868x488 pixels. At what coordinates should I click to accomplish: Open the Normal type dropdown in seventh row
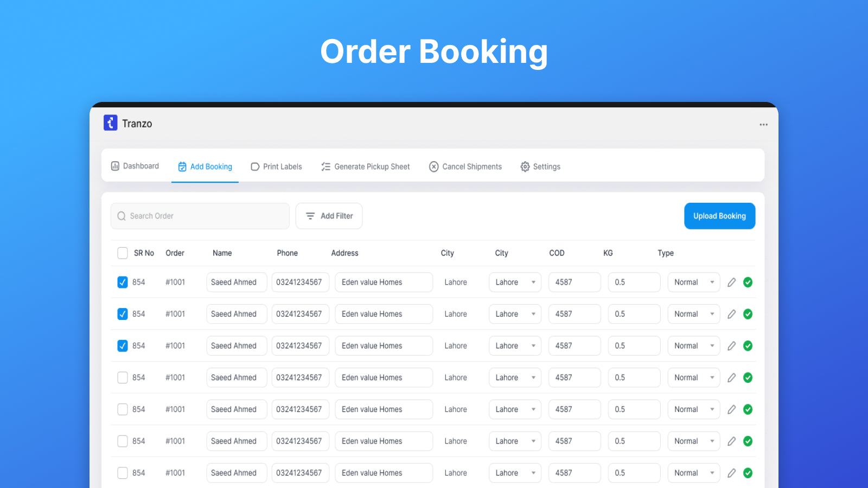click(x=694, y=473)
